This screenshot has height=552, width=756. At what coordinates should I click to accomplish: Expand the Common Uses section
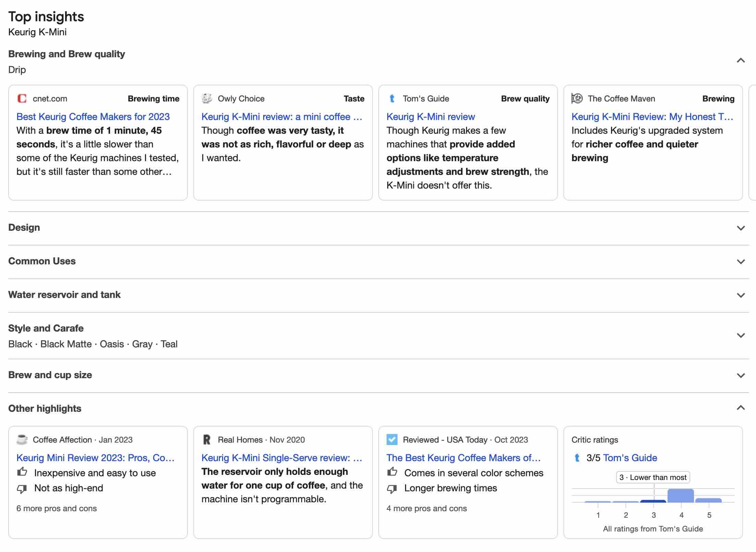(x=741, y=262)
